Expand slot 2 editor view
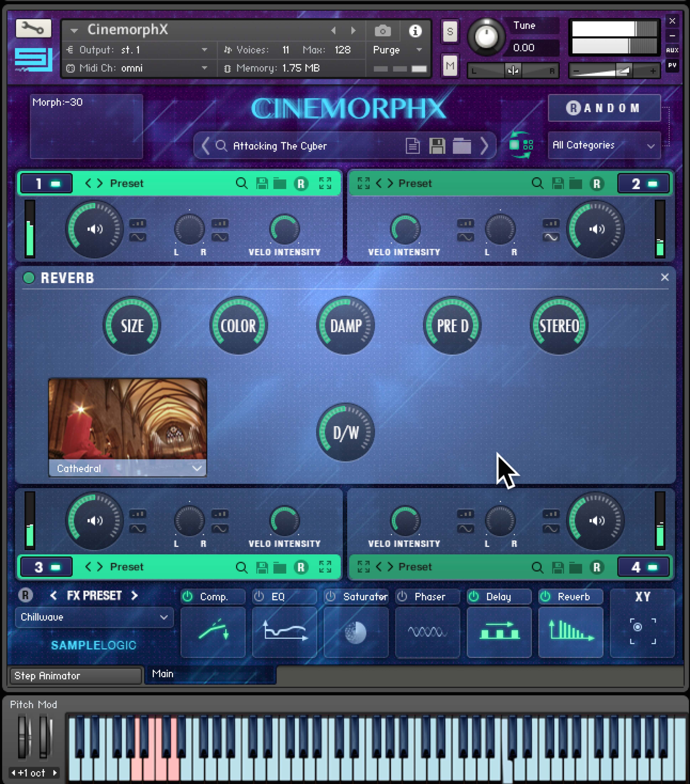Viewport: 690px width, 784px height. click(x=363, y=183)
